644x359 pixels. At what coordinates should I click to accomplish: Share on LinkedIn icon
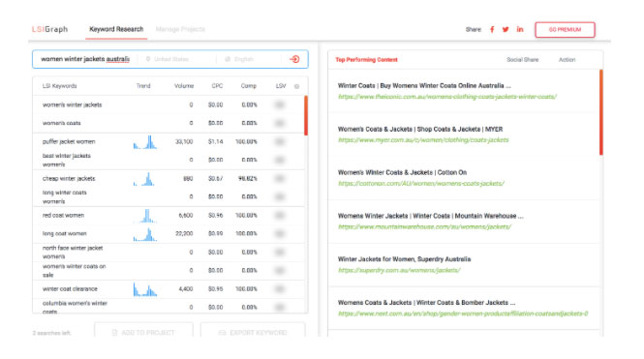click(520, 30)
